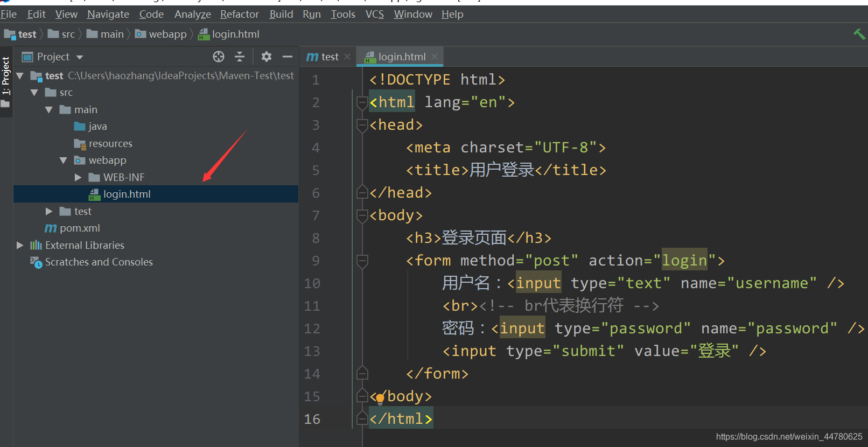Select login.html in the project tree

point(156,194)
